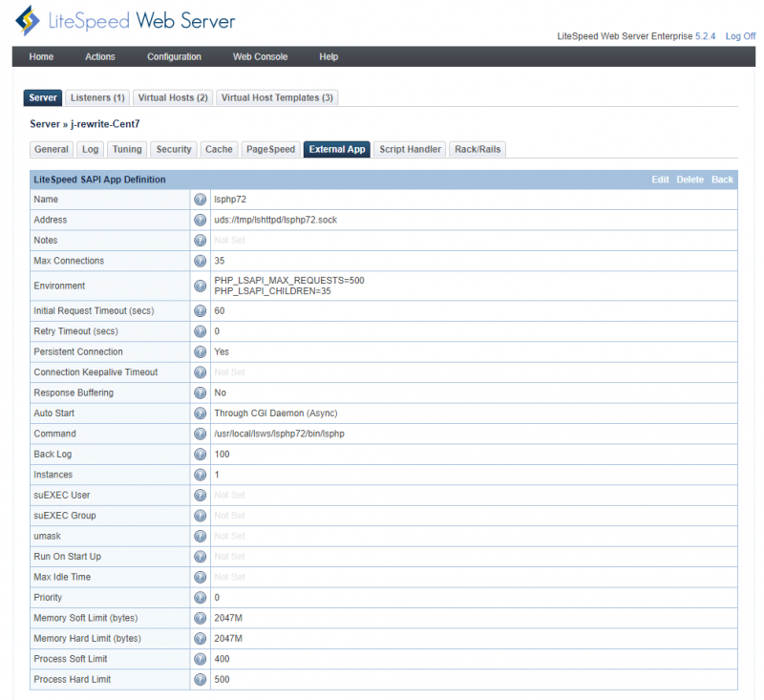Screen dimensions: 764x700
Task: Click the Log Off link
Action: pyautogui.click(x=740, y=36)
